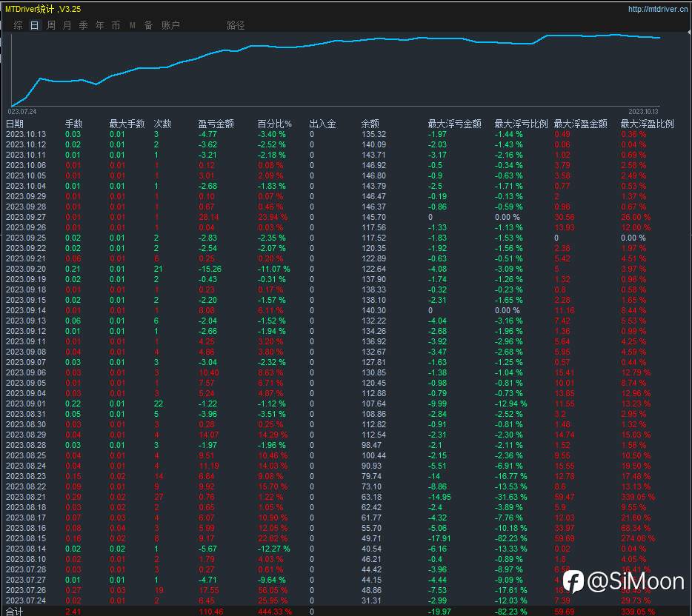Click the -12.94 % max drawdown cell
This screenshot has height=616, width=692.
(x=510, y=404)
